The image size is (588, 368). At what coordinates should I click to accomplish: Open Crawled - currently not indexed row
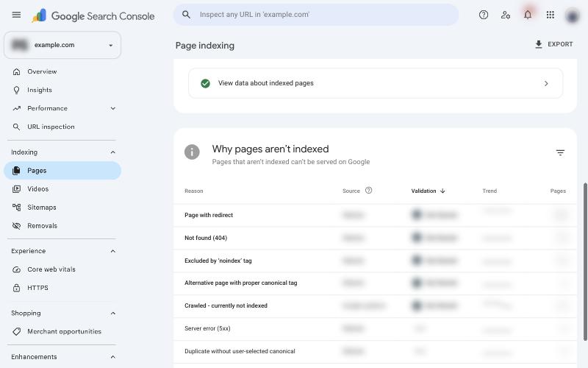pyautogui.click(x=375, y=305)
